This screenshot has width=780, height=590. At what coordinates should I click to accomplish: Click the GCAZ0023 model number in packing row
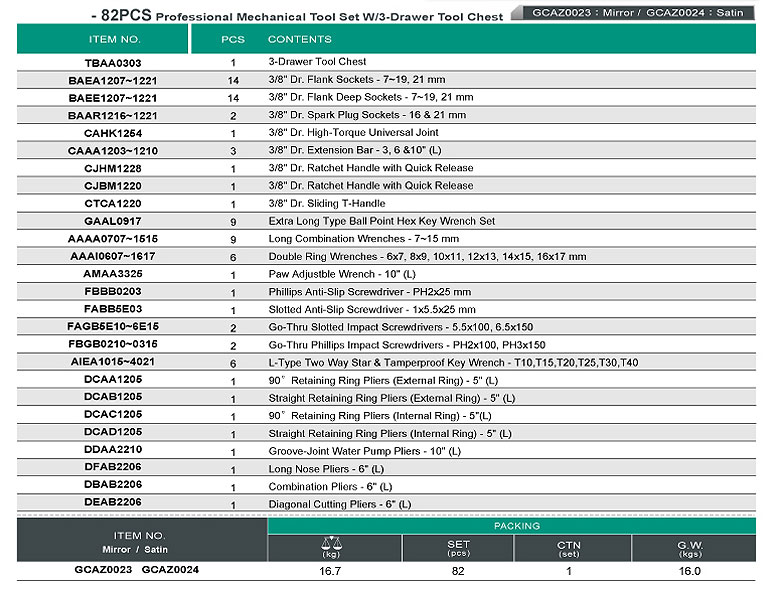tap(103, 570)
